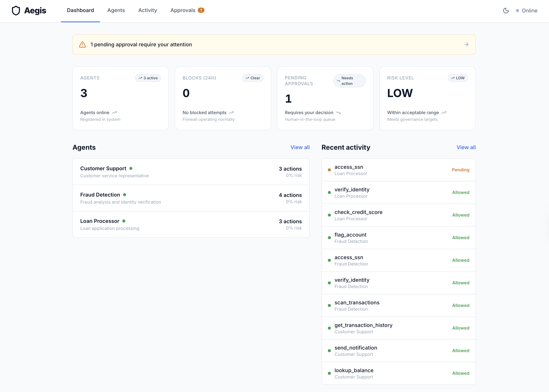Click View all for Recent activity
This screenshot has width=549, height=392.
(x=466, y=147)
